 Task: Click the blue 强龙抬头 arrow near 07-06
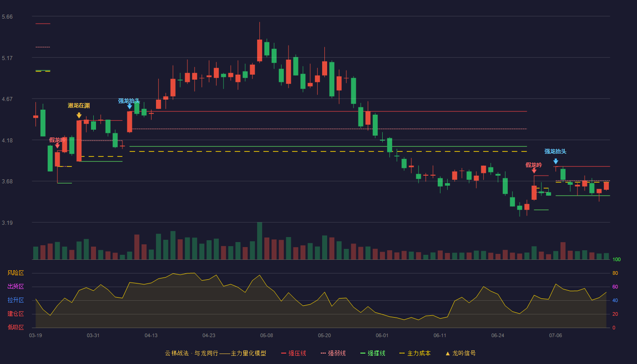coord(556,162)
